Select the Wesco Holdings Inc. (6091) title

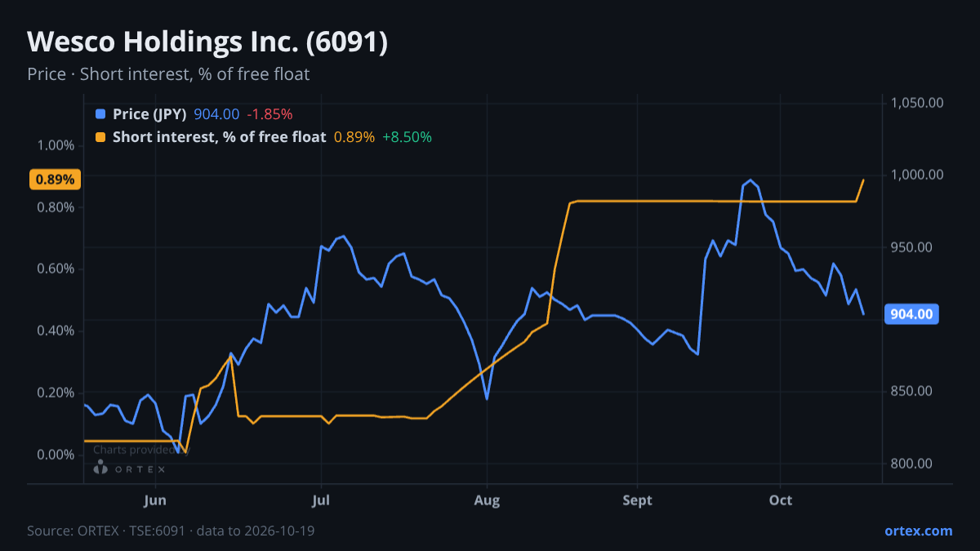[207, 42]
